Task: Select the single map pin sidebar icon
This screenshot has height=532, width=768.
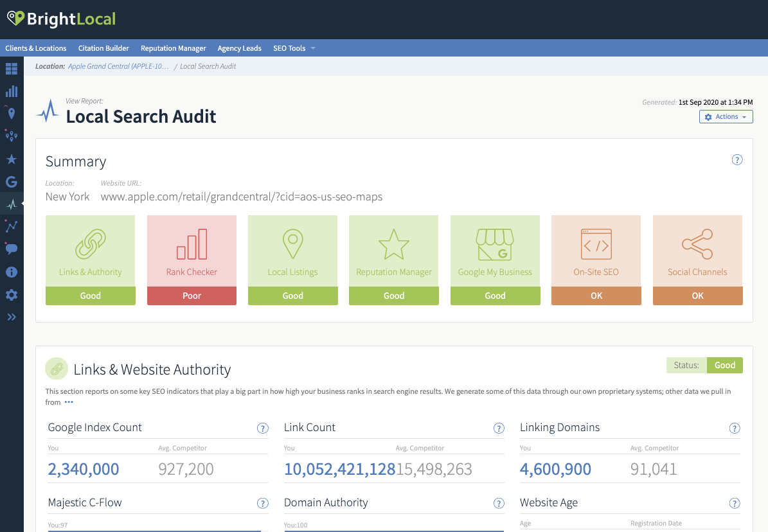Action: [12, 114]
